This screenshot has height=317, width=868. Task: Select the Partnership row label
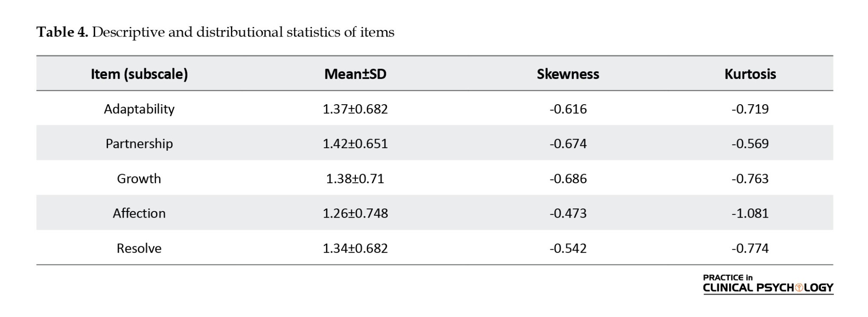(139, 143)
